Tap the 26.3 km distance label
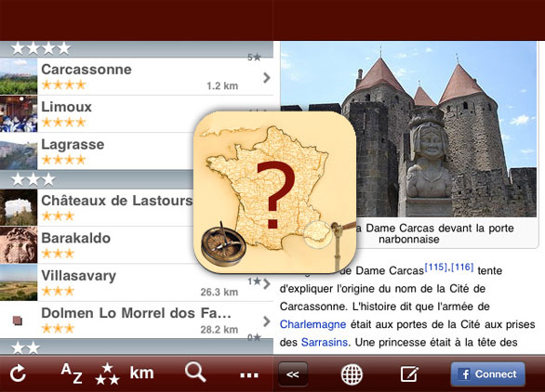 [x=219, y=292]
